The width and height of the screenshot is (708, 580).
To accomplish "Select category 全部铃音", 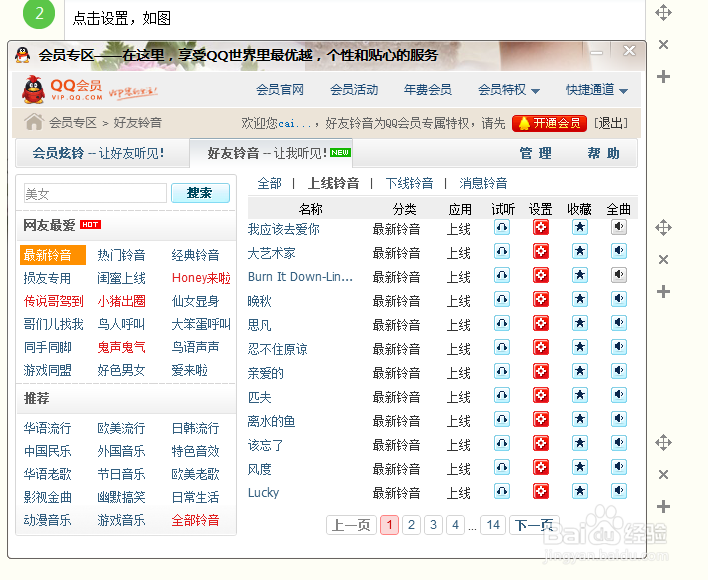I will point(196,520).
